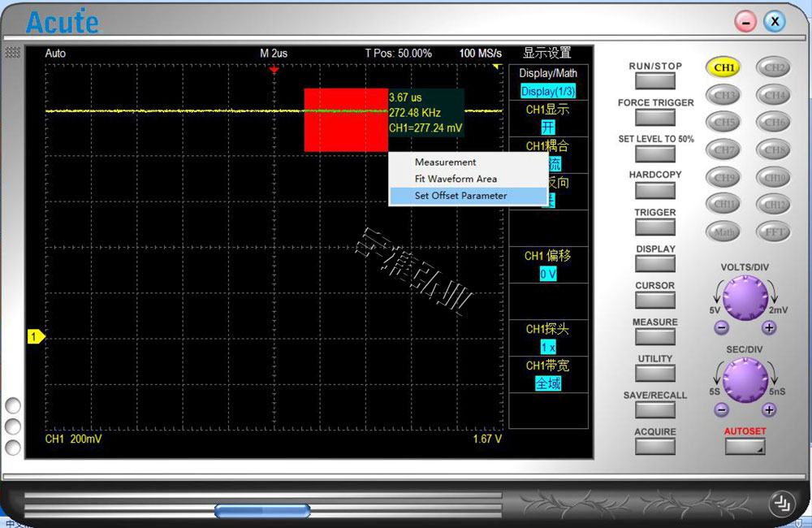The height and width of the screenshot is (528, 812).
Task: Change the CH1 带宽 全域 setting
Action: (548, 383)
